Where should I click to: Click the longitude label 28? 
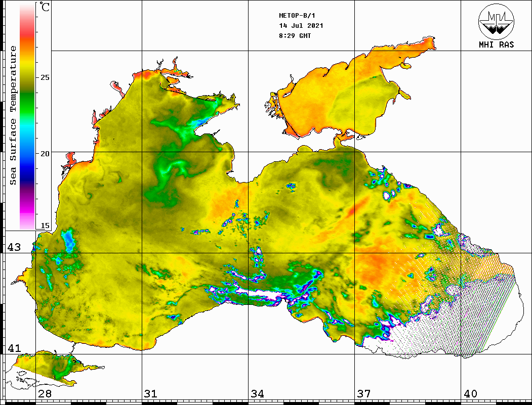45,394
